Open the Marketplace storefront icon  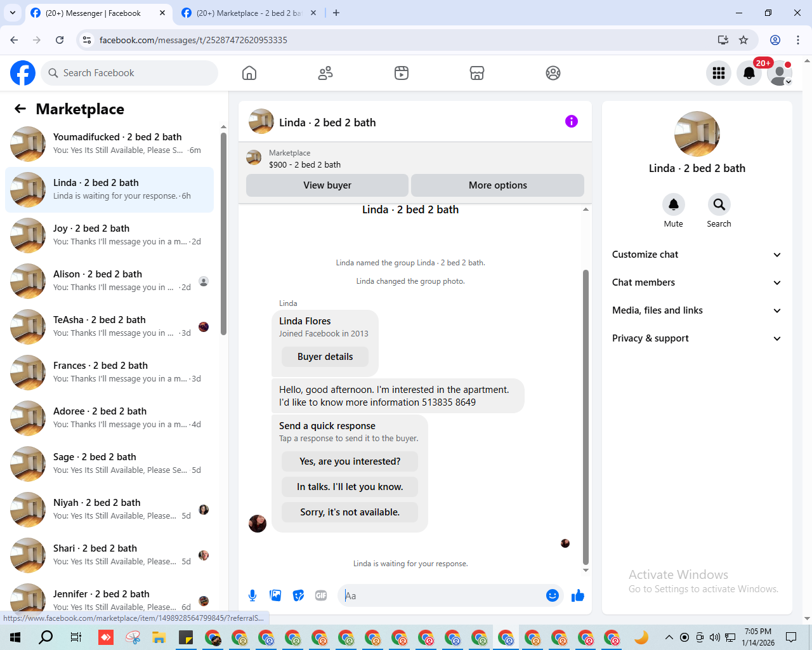coord(477,73)
